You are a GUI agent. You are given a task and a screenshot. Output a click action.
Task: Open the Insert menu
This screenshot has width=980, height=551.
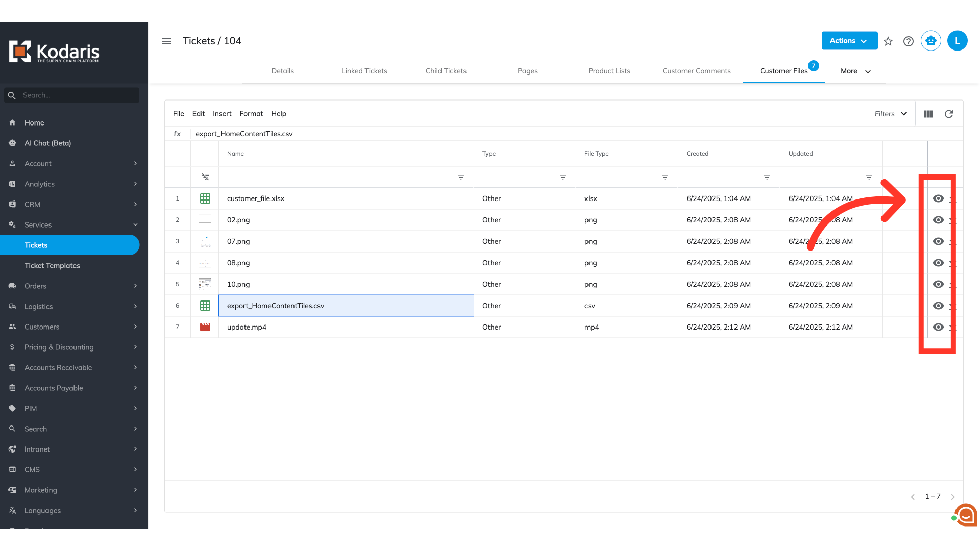[222, 114]
